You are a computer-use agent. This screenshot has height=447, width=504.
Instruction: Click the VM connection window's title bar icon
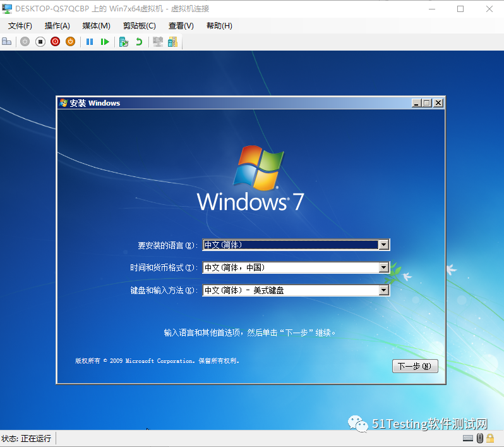click(x=7, y=9)
